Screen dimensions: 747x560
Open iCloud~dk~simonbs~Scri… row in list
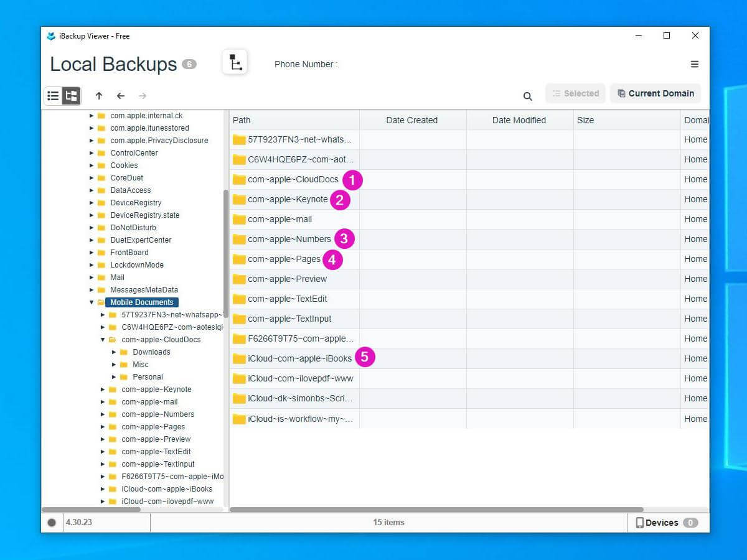click(469, 398)
